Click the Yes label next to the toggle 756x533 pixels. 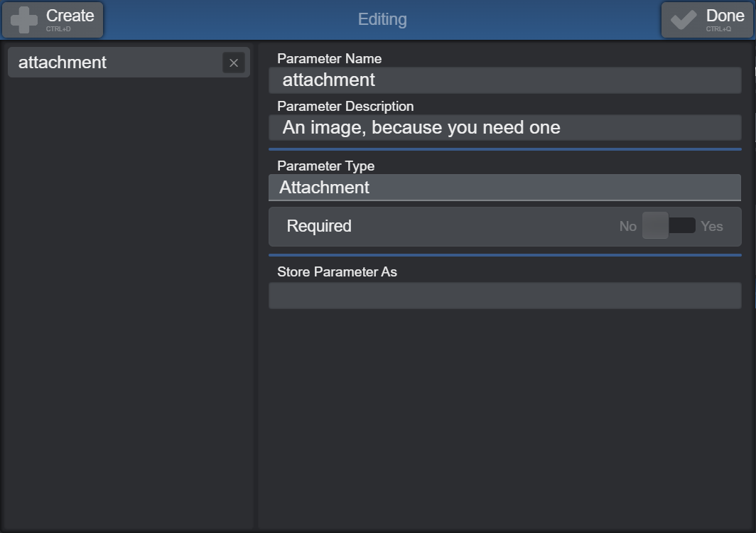pyautogui.click(x=711, y=226)
